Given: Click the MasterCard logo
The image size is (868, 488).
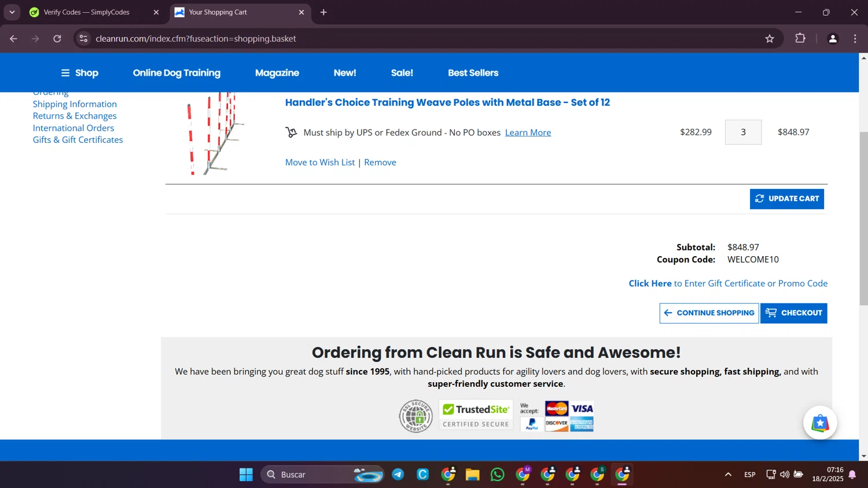Looking at the screenshot, I should click(557, 408).
